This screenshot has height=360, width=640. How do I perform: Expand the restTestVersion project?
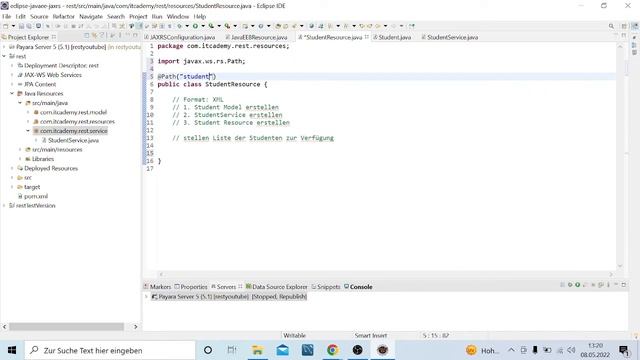click(x=4, y=206)
